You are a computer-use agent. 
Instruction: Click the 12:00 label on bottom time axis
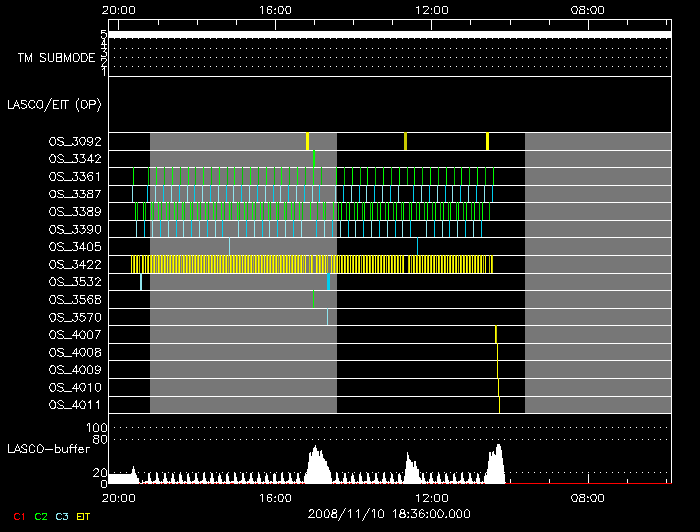coord(431,497)
